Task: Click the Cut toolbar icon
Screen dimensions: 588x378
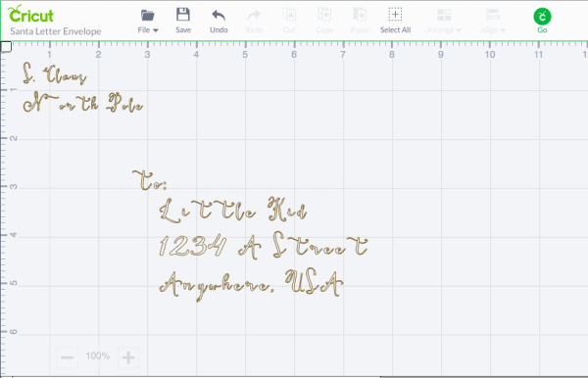Action: (289, 15)
